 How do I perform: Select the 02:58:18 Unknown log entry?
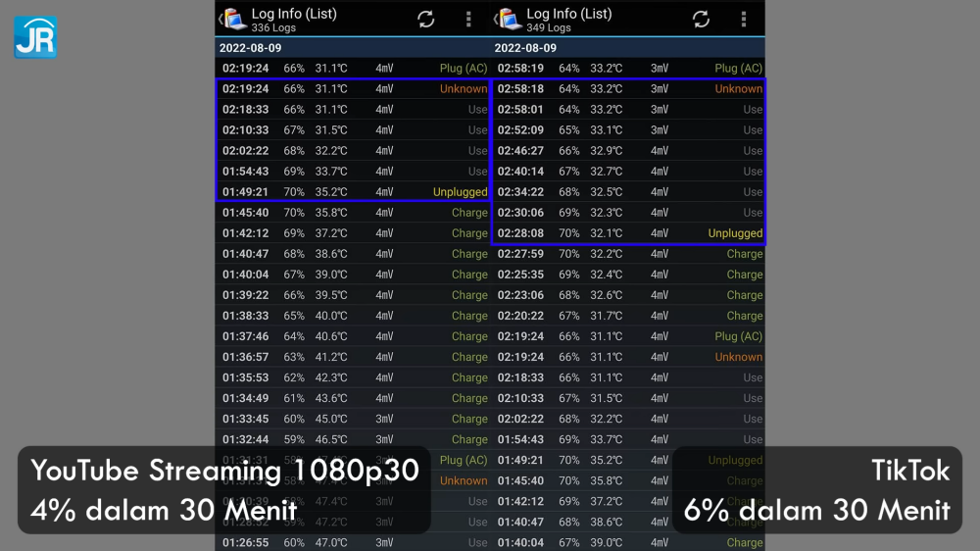628,88
